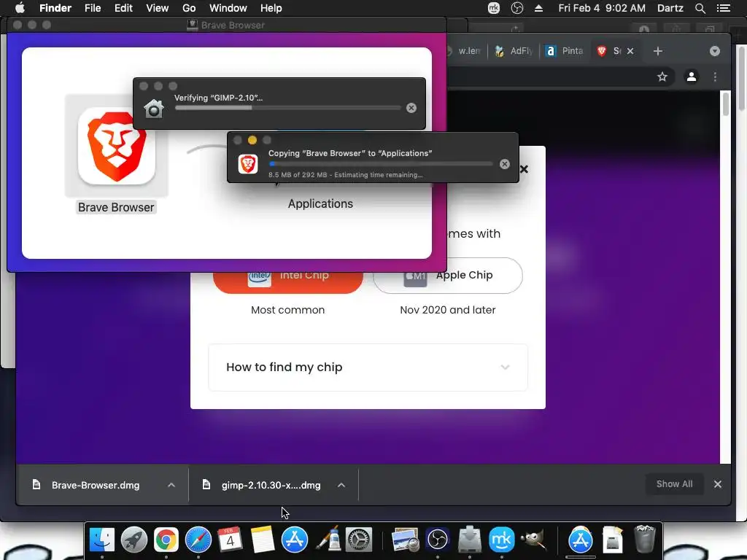The image size is (747, 560).
Task: Open Google Chrome in the Dock
Action: (x=166, y=540)
